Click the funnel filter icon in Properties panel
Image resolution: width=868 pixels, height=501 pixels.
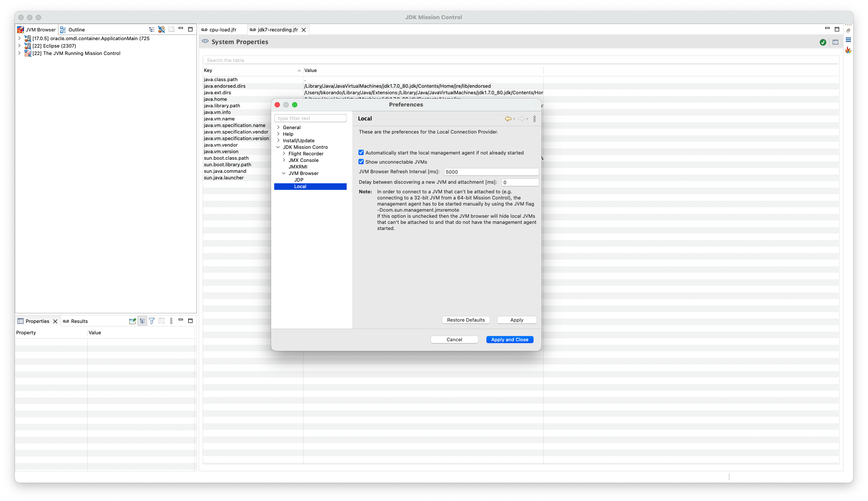coord(152,321)
